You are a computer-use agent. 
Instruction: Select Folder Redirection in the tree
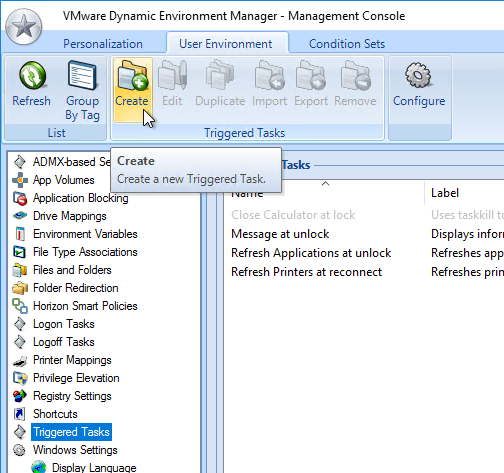(x=76, y=288)
